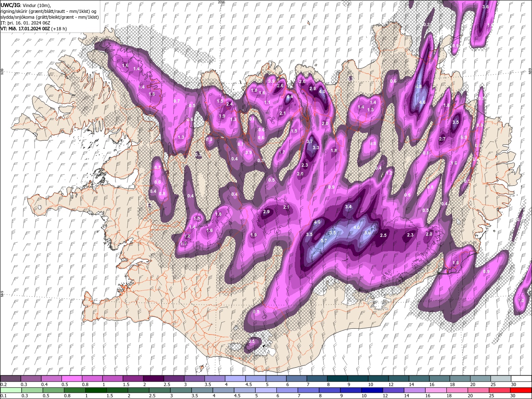The image size is (532, 399).
Task: Pick the white 30 swatch ending the snow scale
Action: point(521,379)
